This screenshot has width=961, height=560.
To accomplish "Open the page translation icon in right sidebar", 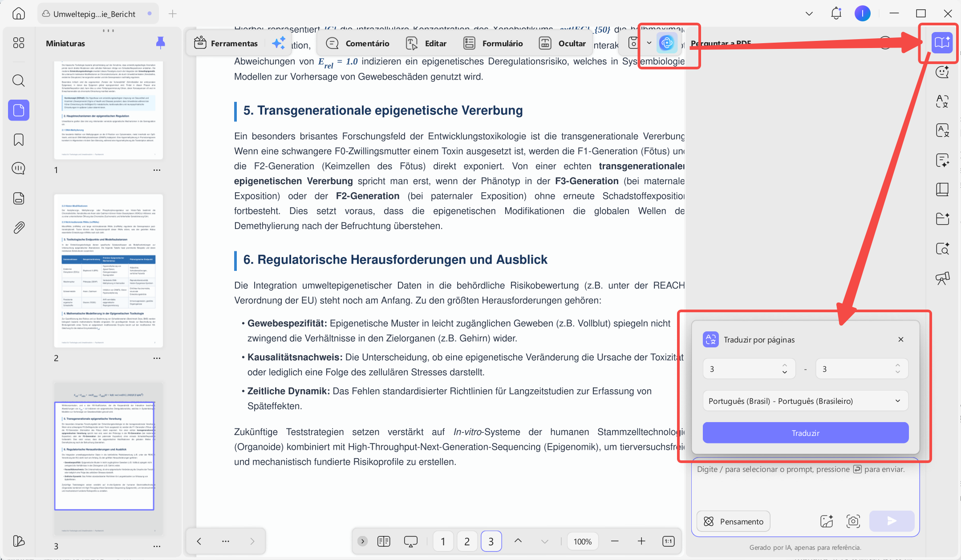I will [x=942, y=130].
